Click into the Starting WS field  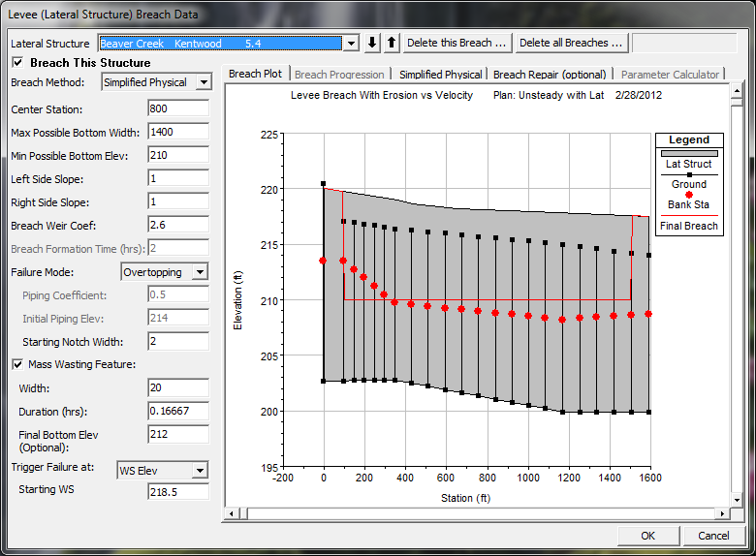pyautogui.click(x=179, y=491)
